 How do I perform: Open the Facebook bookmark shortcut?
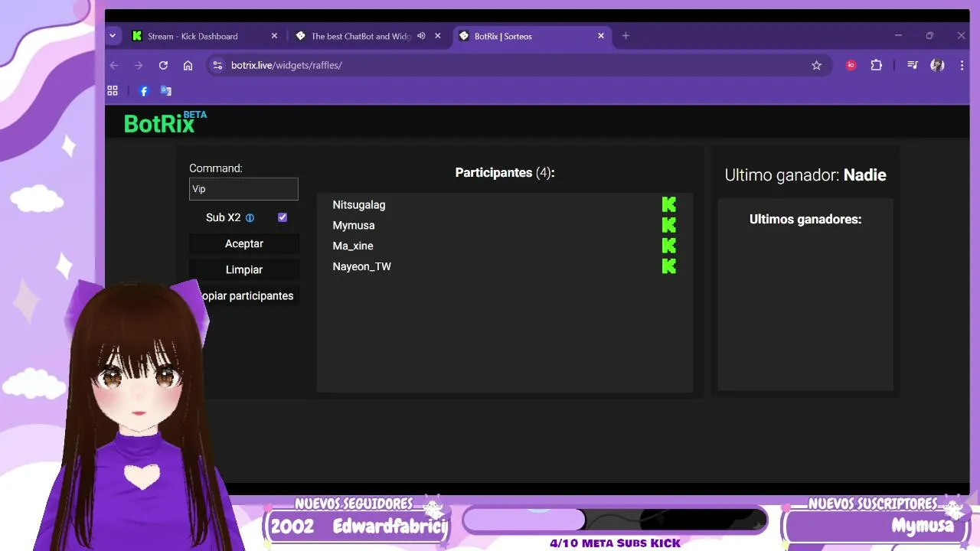(x=143, y=90)
